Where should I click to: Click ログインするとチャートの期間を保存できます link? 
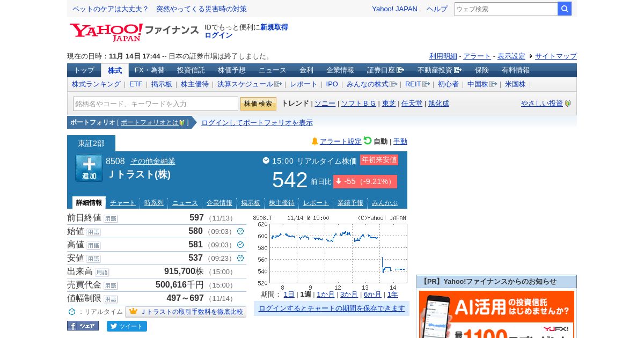point(332,308)
